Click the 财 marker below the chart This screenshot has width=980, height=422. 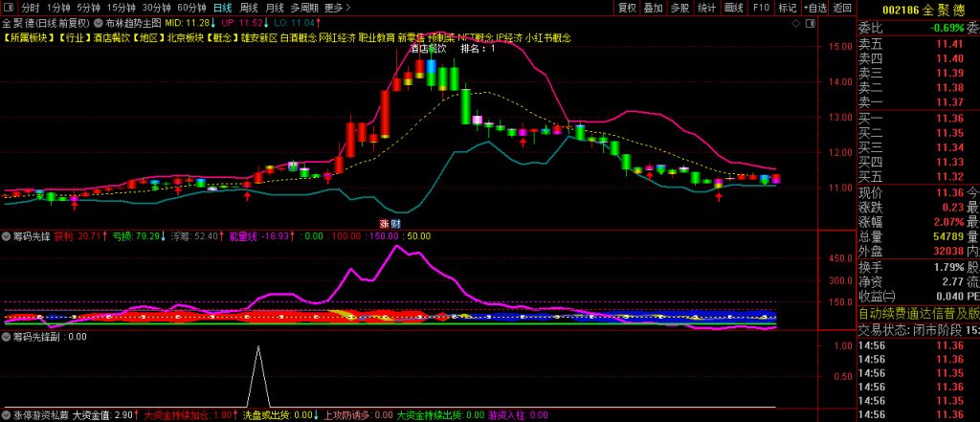[x=395, y=223]
